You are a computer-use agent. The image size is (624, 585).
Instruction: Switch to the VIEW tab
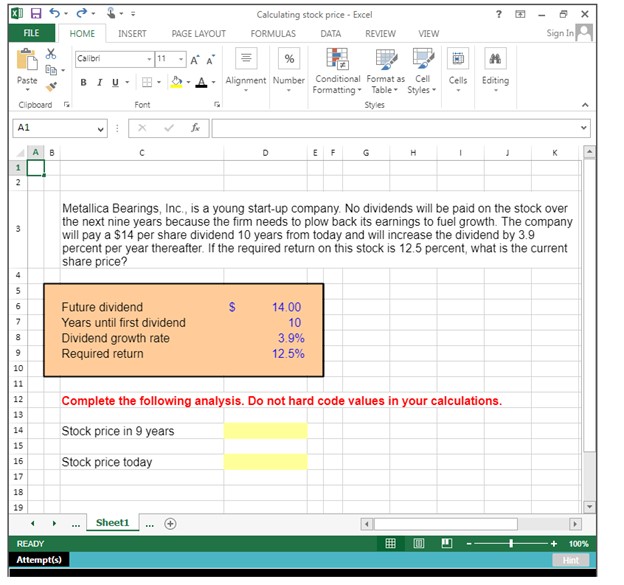(x=429, y=34)
